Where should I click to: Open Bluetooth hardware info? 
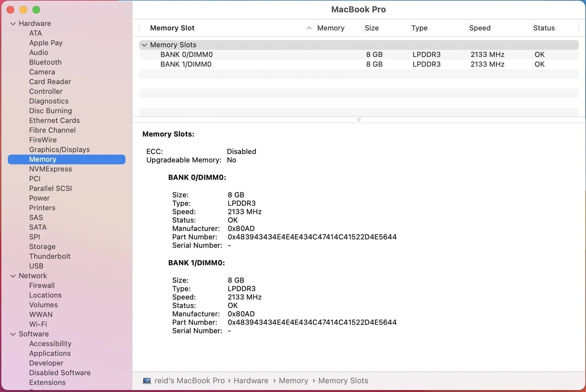[45, 62]
